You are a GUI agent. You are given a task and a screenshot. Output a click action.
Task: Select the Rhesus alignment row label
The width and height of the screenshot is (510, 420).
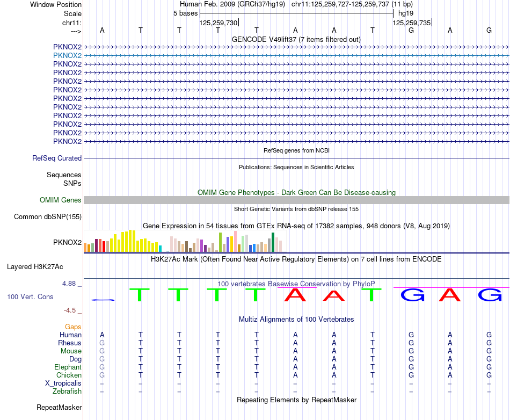click(x=70, y=343)
